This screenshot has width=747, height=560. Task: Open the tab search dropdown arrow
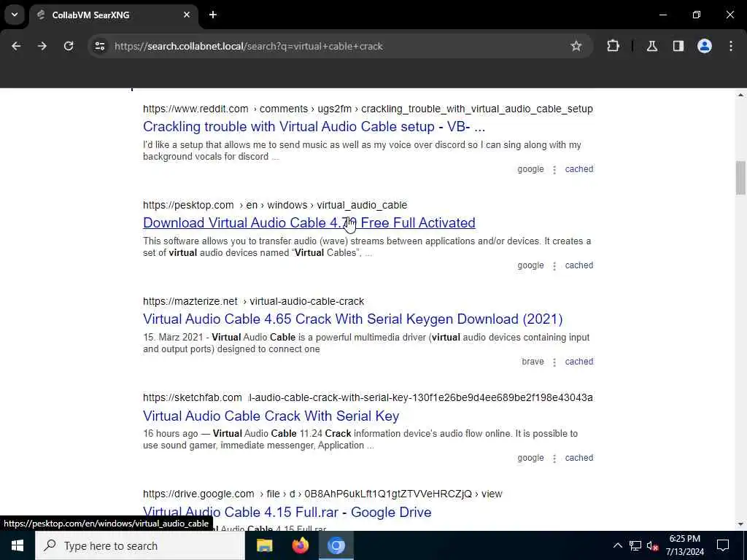coord(15,15)
